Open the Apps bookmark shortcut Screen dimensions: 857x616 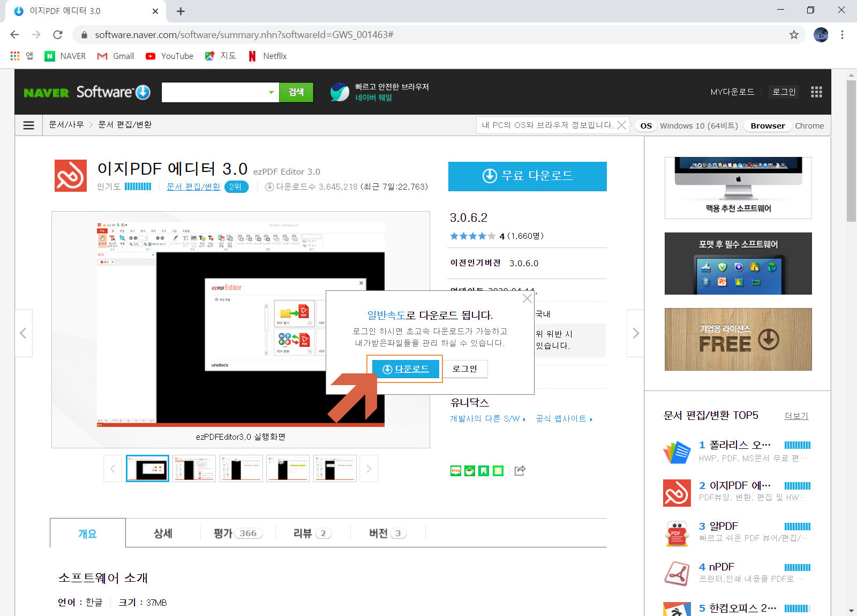point(22,56)
